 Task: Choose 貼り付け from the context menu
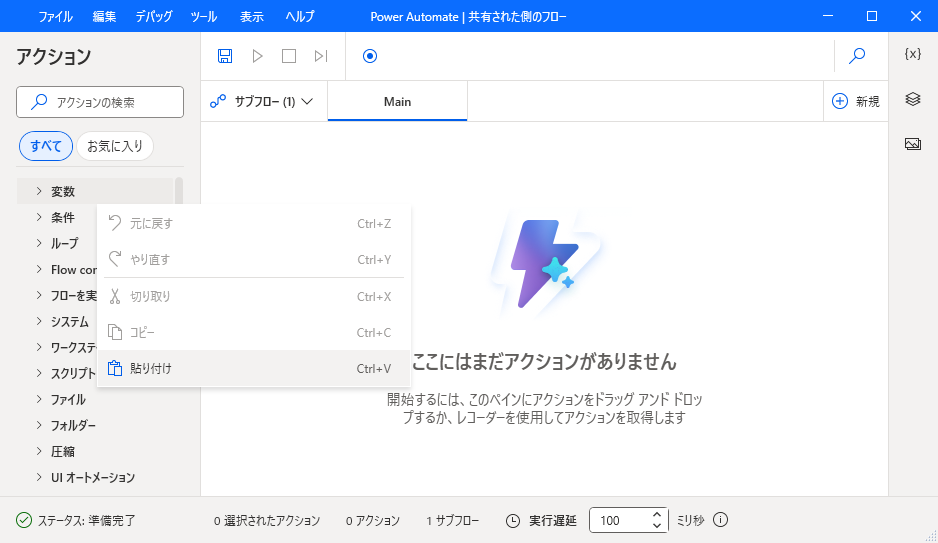click(254, 368)
